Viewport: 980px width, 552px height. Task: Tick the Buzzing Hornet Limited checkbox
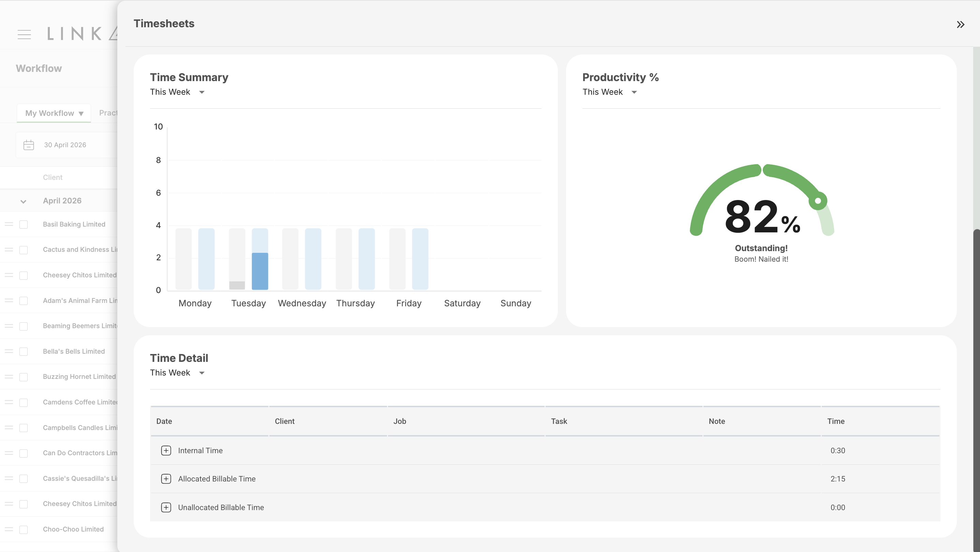coord(24,377)
